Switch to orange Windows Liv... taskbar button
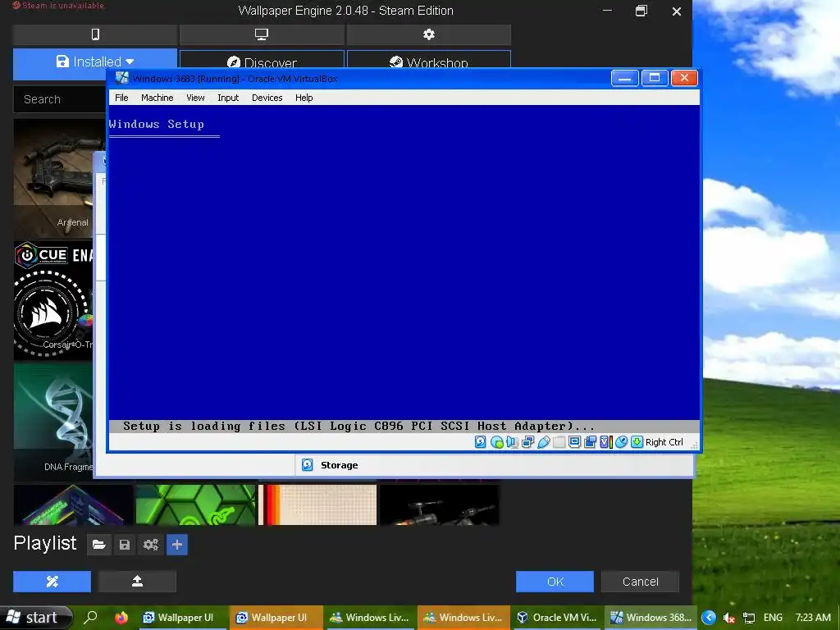The height and width of the screenshot is (630, 840). coord(463,617)
